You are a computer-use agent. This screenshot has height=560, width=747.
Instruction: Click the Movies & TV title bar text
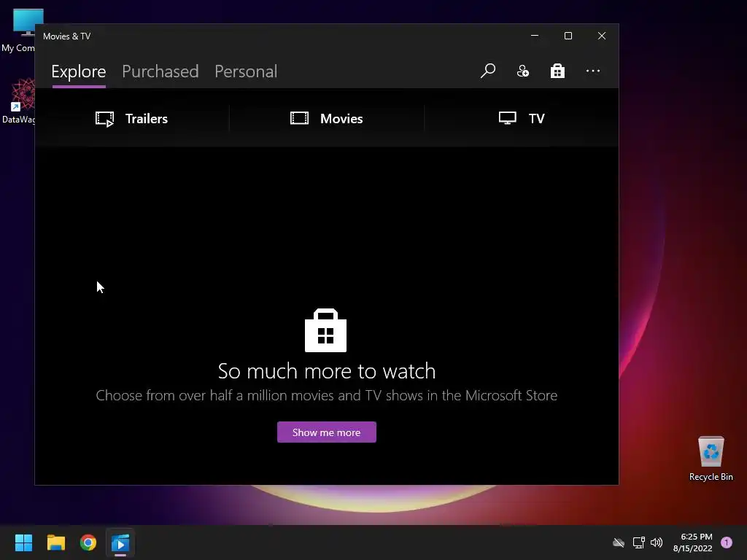tap(66, 36)
